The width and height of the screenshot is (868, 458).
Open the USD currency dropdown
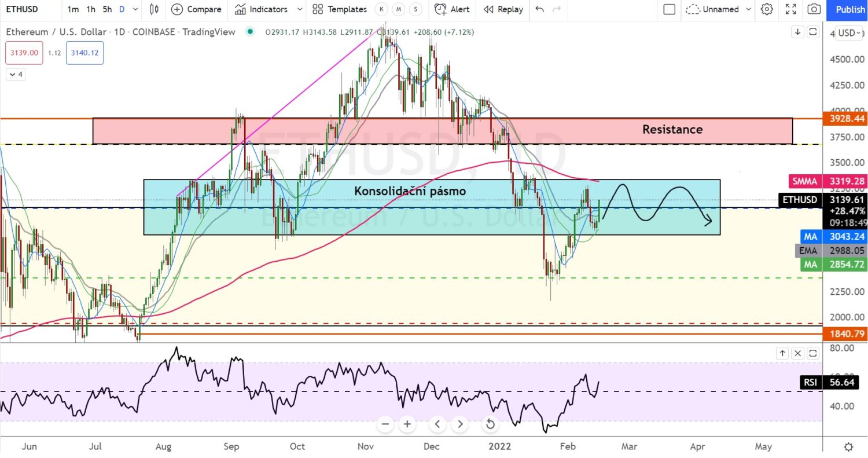(x=850, y=33)
